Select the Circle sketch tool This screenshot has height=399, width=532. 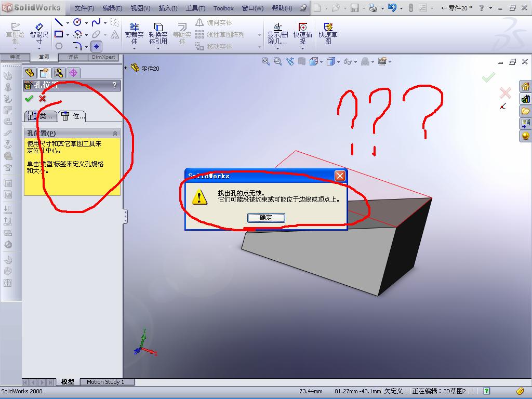click(77, 22)
